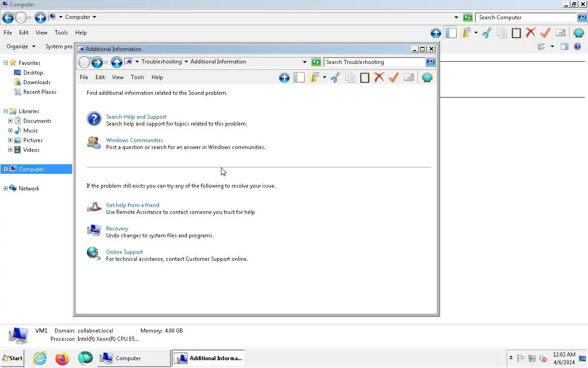The image size is (588, 368).
Task: Click red X Delete icon in Computer window toolbar
Action: [x=531, y=33]
